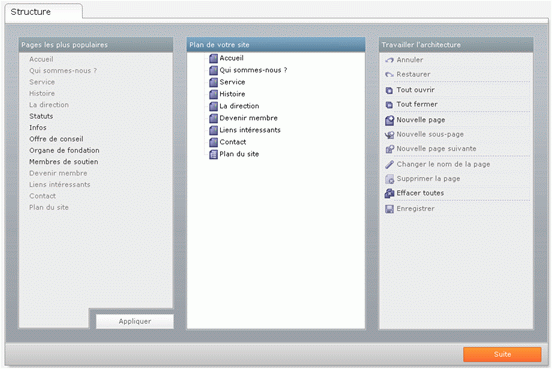
Task: Select Service label in the site plan tree
Action: click(232, 82)
